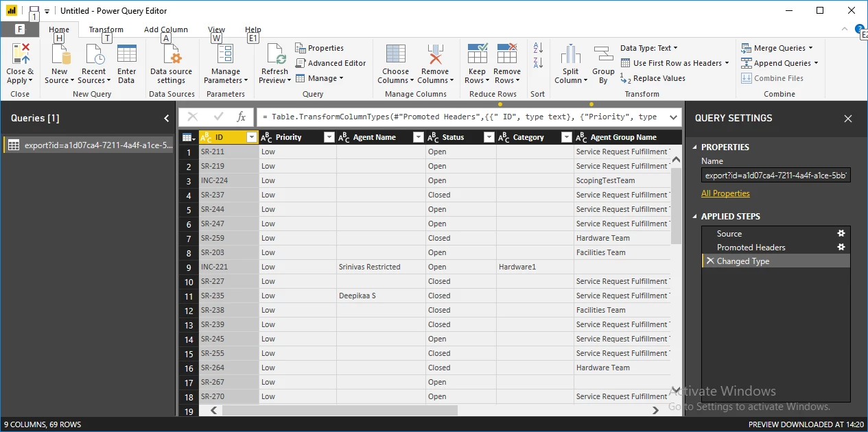This screenshot has width=868, height=432.
Task: Open the ID column filter dropdown
Action: (x=252, y=137)
